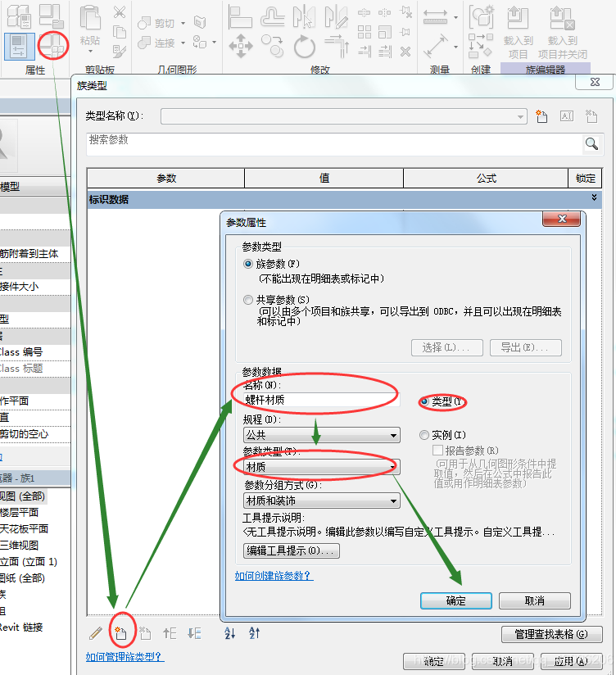Select the Align tool in Modify panel
616x675 pixels.
coord(240,17)
